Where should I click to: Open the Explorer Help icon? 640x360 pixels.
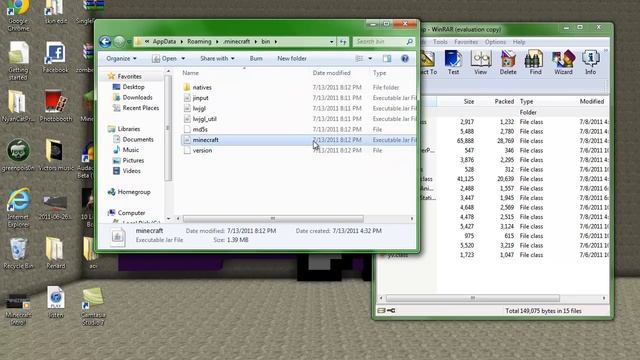pyautogui.click(x=404, y=59)
